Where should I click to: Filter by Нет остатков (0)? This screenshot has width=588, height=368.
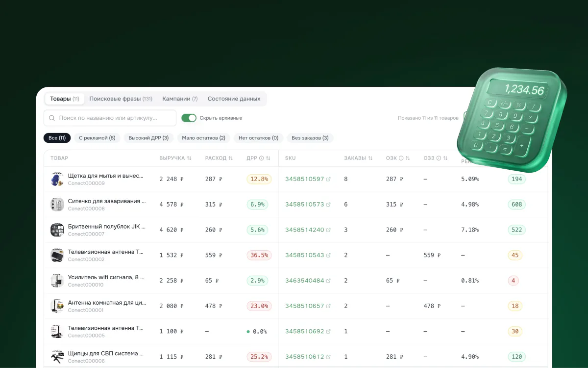click(x=258, y=138)
